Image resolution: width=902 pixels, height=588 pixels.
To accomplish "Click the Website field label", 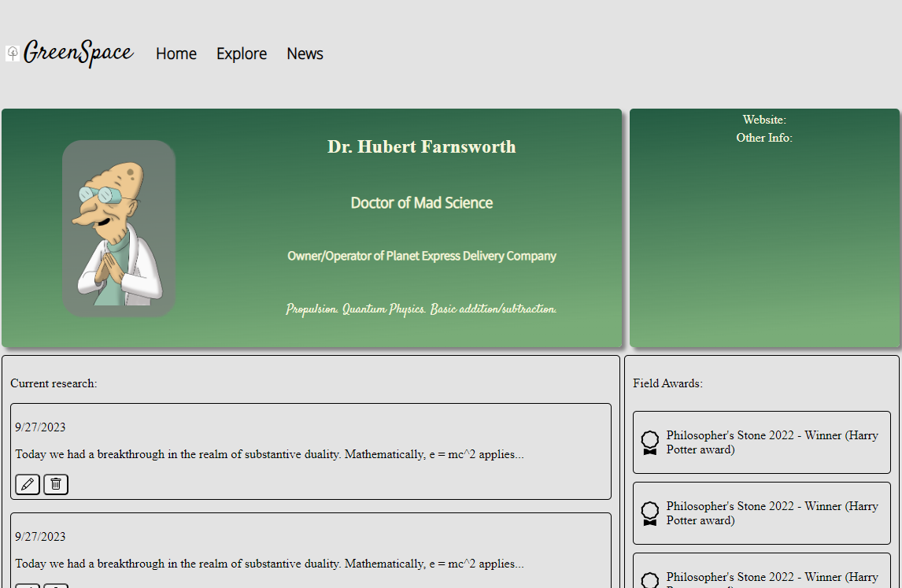I will tap(764, 120).
